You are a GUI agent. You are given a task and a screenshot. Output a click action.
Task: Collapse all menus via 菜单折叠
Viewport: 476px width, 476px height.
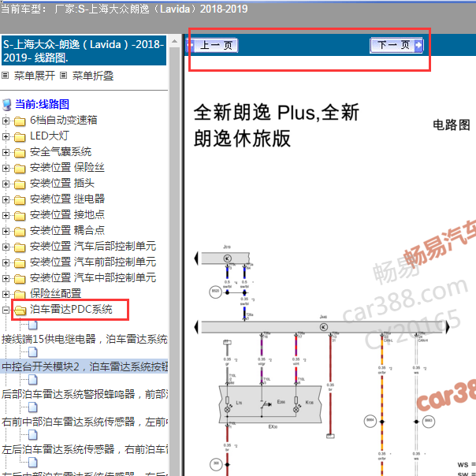[93, 76]
